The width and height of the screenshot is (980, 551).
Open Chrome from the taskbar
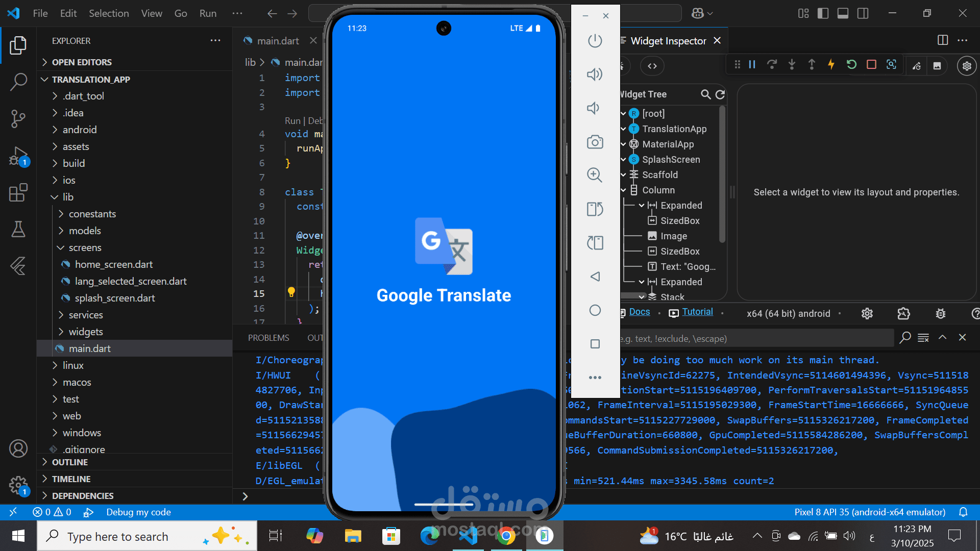[506, 536]
